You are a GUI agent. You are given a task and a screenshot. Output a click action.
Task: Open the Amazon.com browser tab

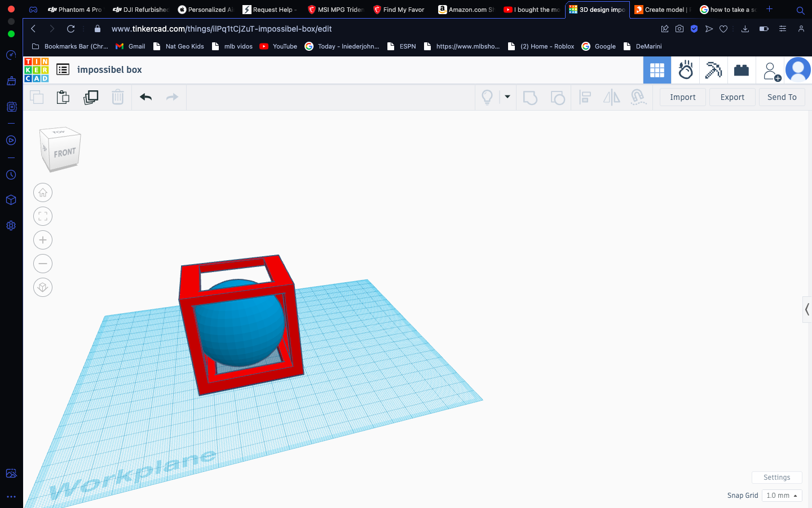coord(466,10)
